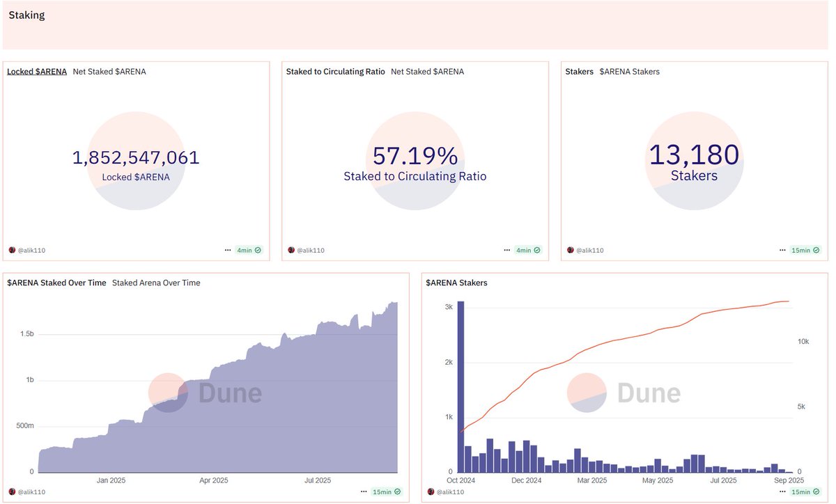
Task: Open the options menu on Staked to Circulating Ratio widget
Action: coord(506,249)
